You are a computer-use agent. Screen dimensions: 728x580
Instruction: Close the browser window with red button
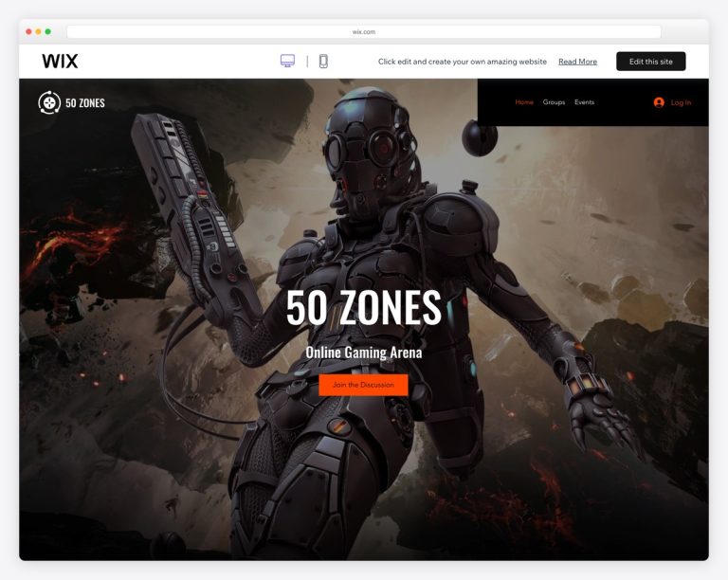[28, 32]
